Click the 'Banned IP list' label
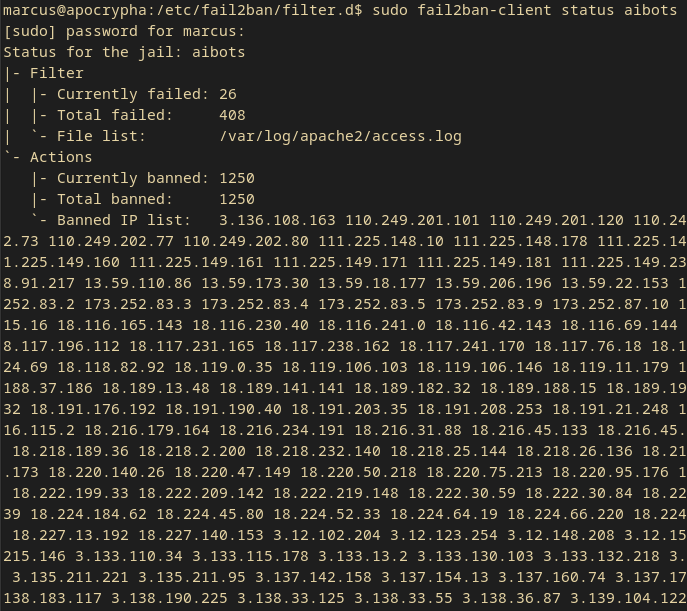The width and height of the screenshot is (687, 611). [x=124, y=220]
